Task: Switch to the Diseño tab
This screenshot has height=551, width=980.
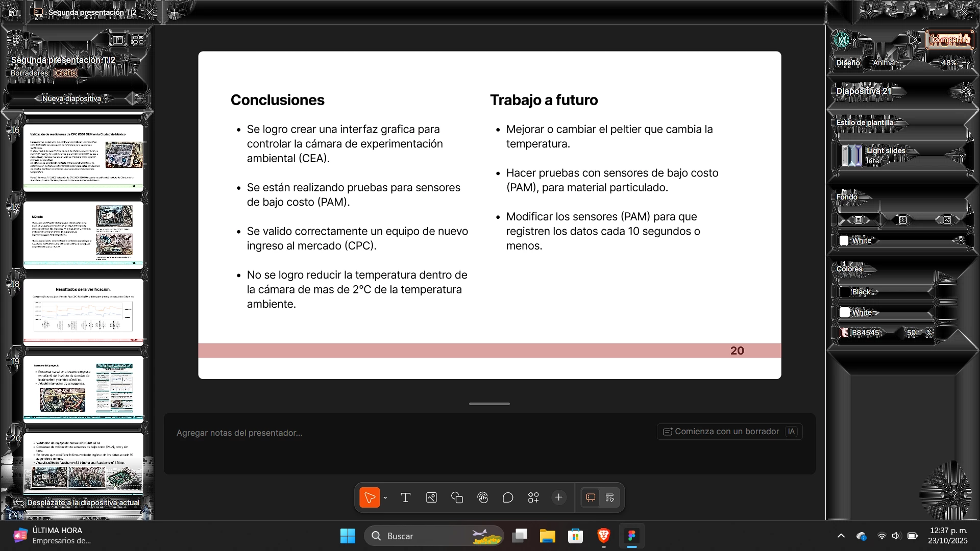Action: pos(848,63)
